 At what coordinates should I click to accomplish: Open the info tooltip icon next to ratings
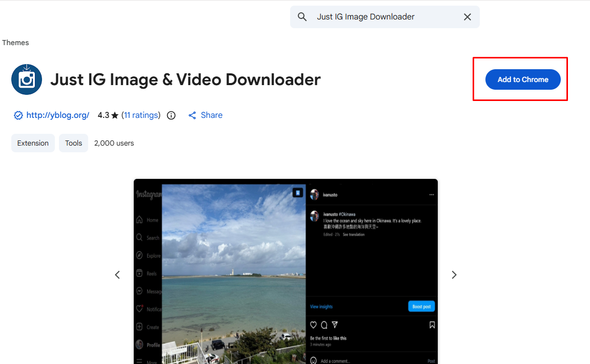click(171, 115)
